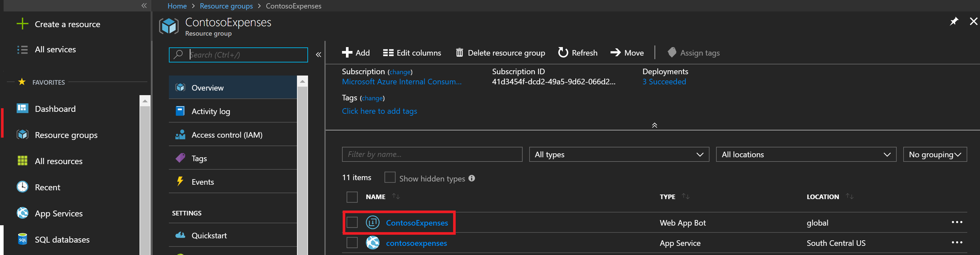Pin the blade to dashboard
The width and height of the screenshot is (980, 255).
(954, 21)
